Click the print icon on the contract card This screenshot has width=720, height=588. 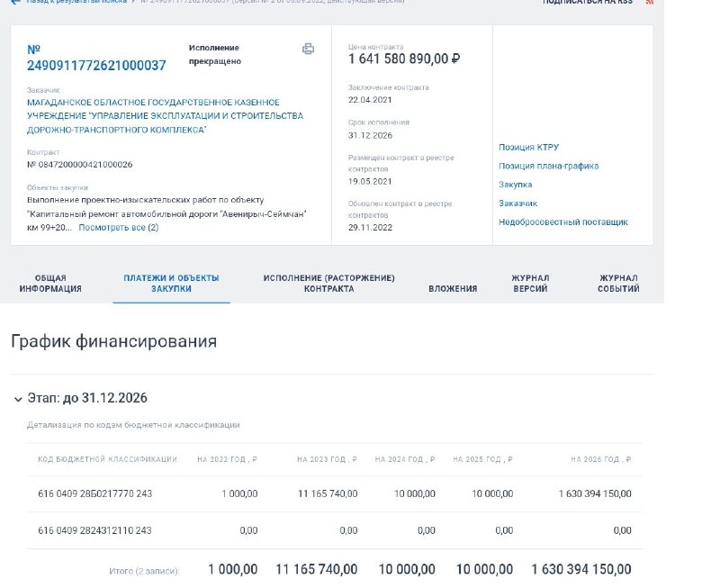tap(308, 49)
